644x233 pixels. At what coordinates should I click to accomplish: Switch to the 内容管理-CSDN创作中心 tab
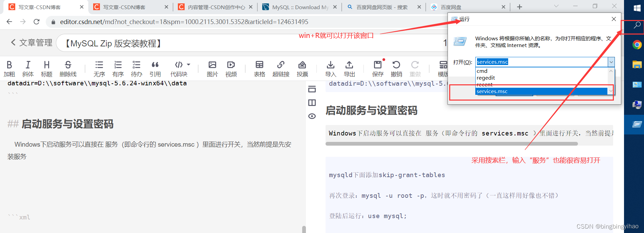click(215, 7)
